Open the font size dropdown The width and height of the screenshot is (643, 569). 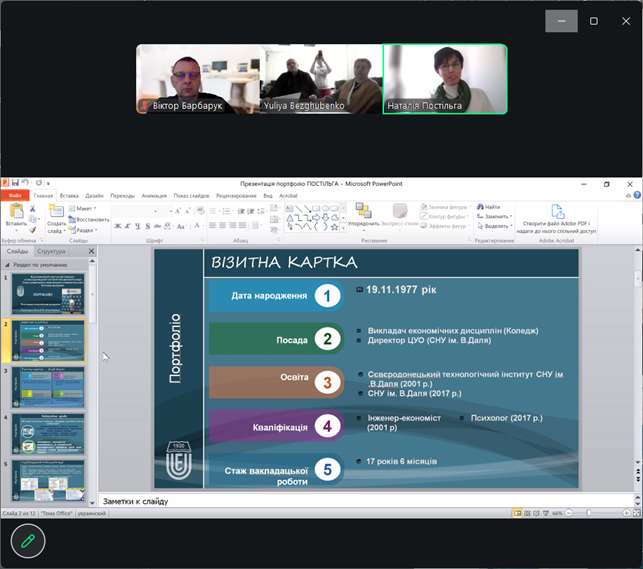[171, 212]
